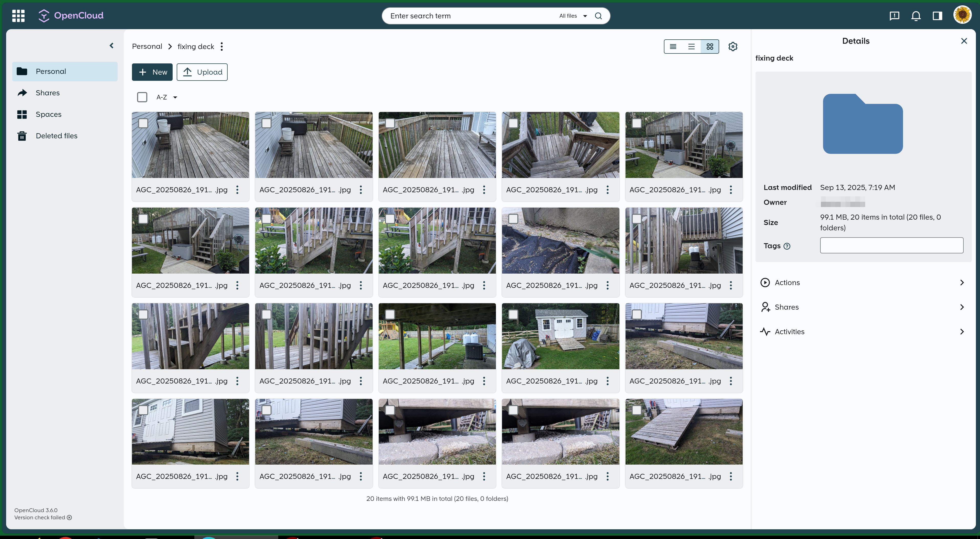The height and width of the screenshot is (539, 980).
Task: Open the feedback chat icon
Action: 894,16
